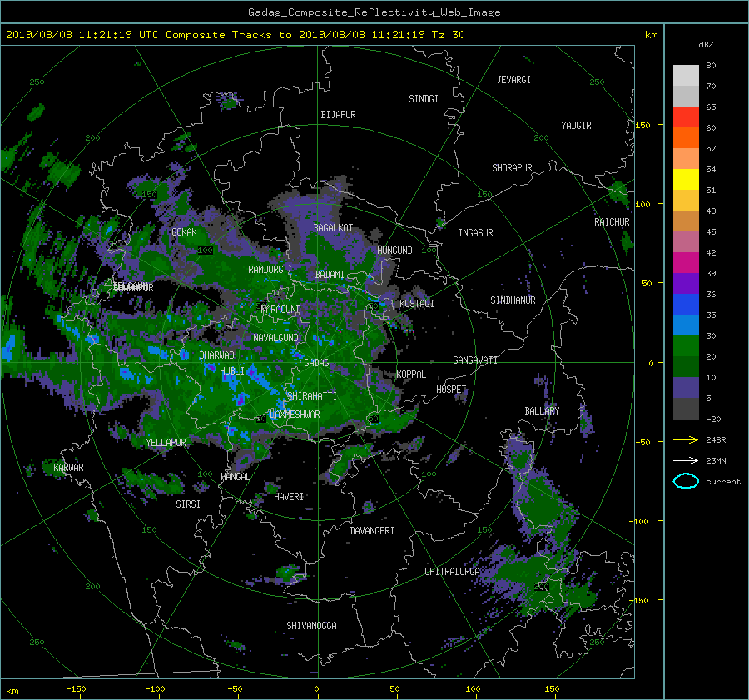Click the SHIVAMOGGA city label
Screen dimensions: 749x700
click(x=311, y=625)
